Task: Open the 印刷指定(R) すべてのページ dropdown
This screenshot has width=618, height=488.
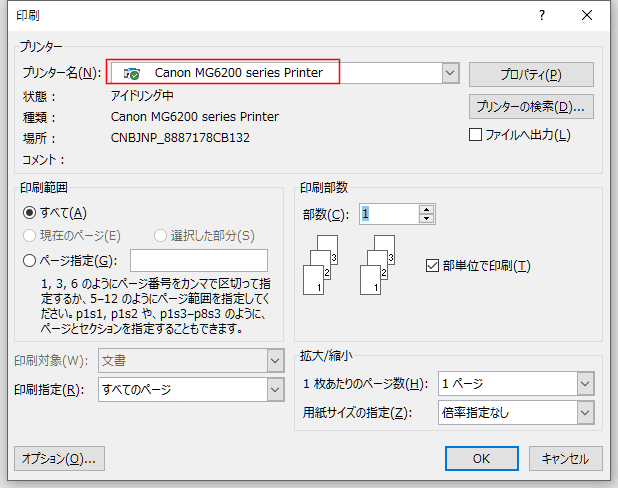Action: pos(275,390)
